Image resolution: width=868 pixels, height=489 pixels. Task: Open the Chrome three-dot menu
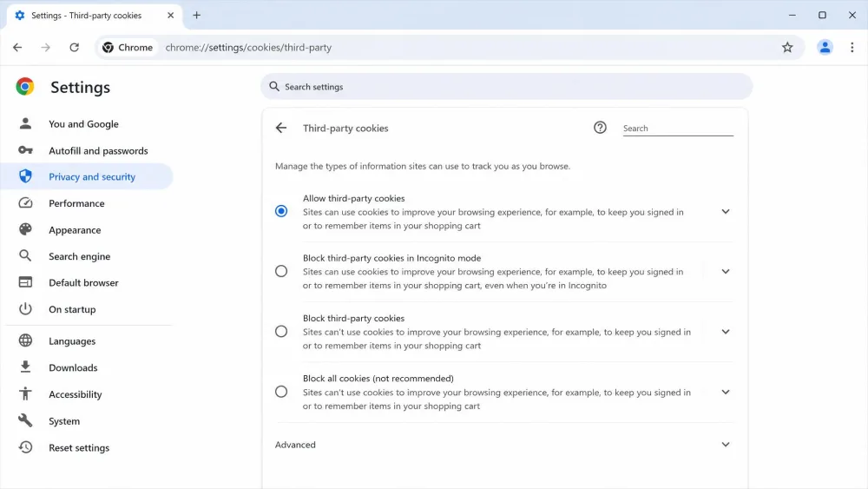click(852, 48)
